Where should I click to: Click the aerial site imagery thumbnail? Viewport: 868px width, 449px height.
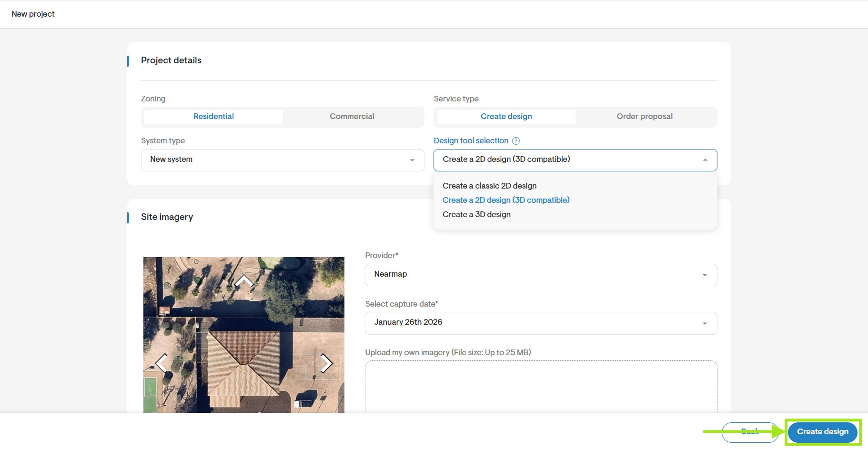tap(244, 335)
